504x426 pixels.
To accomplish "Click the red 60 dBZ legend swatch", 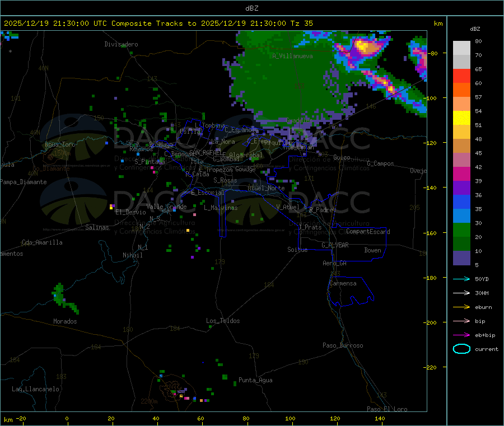I will click(x=461, y=76).
